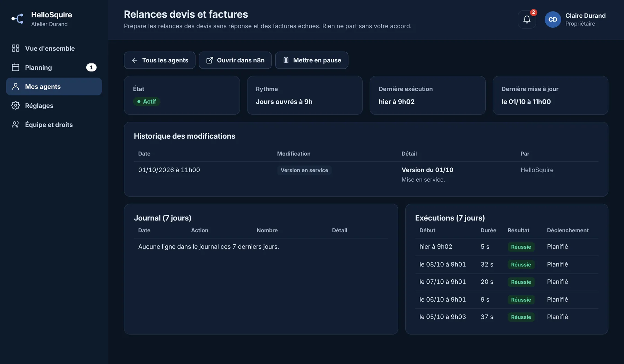
Task: Open the notifications bell
Action: click(527, 19)
